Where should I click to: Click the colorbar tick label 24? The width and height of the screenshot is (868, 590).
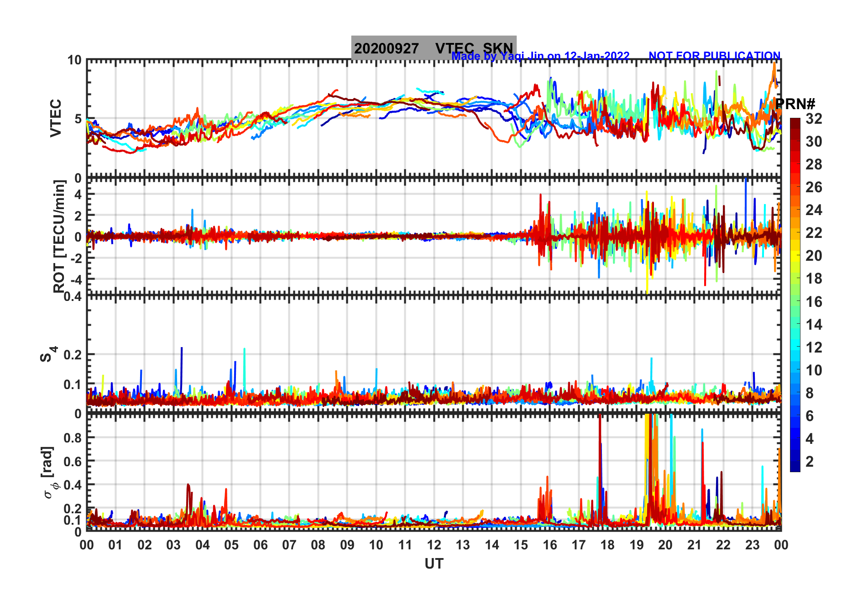pyautogui.click(x=814, y=210)
